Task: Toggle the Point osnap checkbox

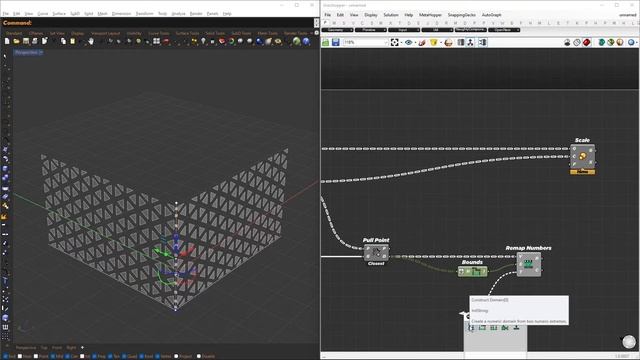Action: click(x=36, y=356)
